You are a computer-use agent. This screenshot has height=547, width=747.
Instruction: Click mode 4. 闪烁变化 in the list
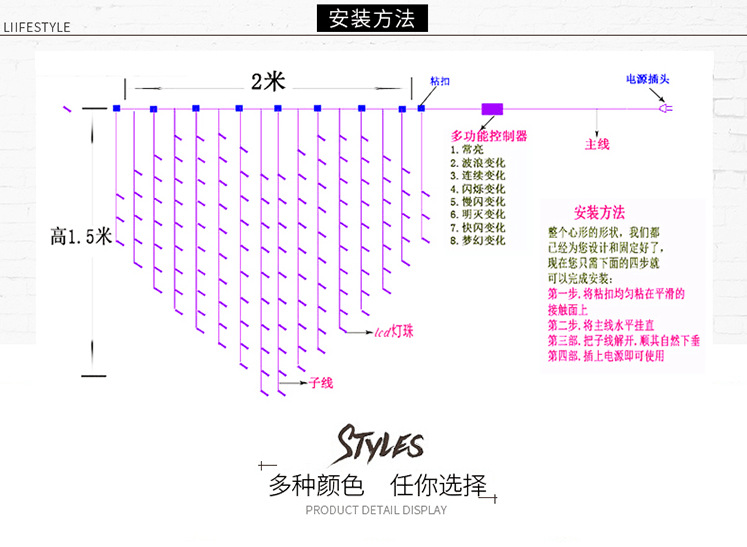(x=477, y=189)
